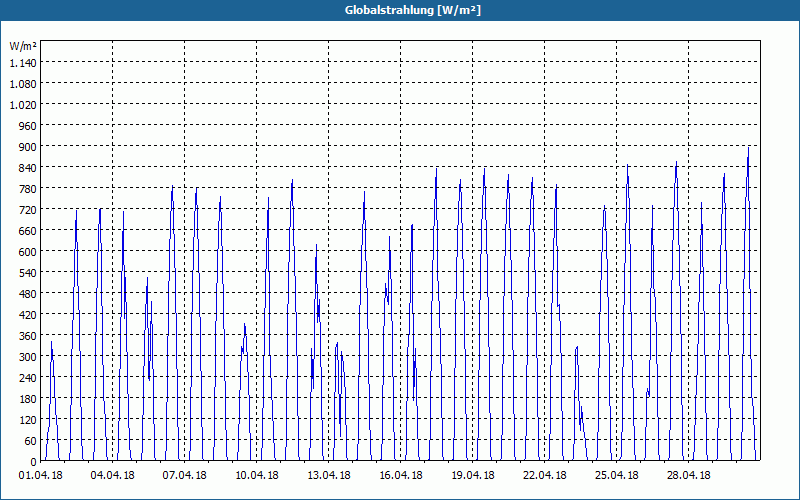
Task: Click the highest radiation peak near 900
Action: point(748,148)
